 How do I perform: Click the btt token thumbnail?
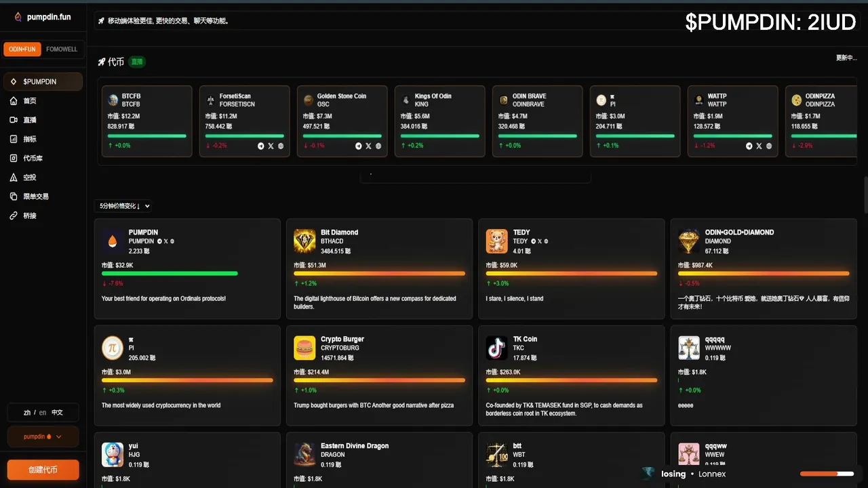tap(497, 455)
